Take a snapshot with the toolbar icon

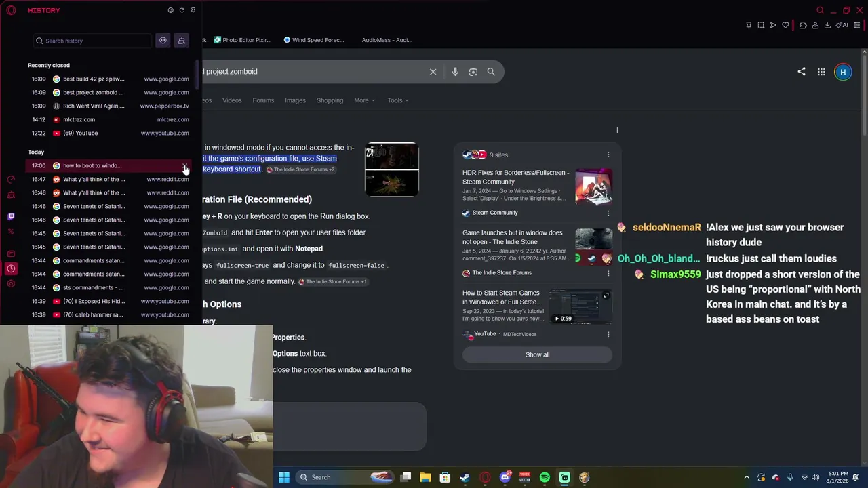coord(761,25)
